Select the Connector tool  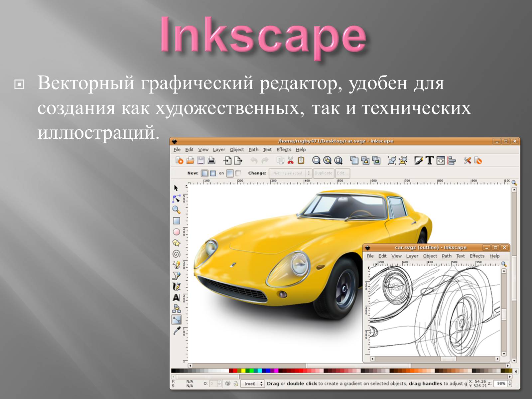pyautogui.click(x=176, y=309)
